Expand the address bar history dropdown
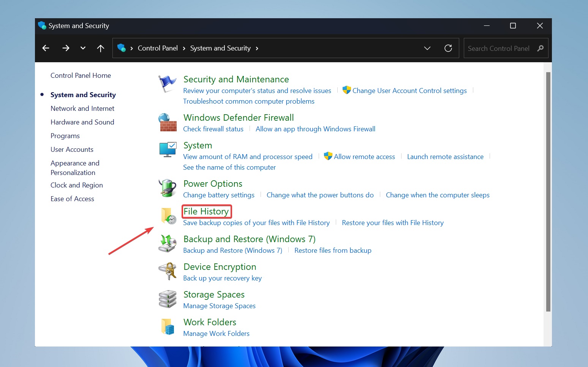Viewport: 588px width, 367px height. tap(427, 48)
